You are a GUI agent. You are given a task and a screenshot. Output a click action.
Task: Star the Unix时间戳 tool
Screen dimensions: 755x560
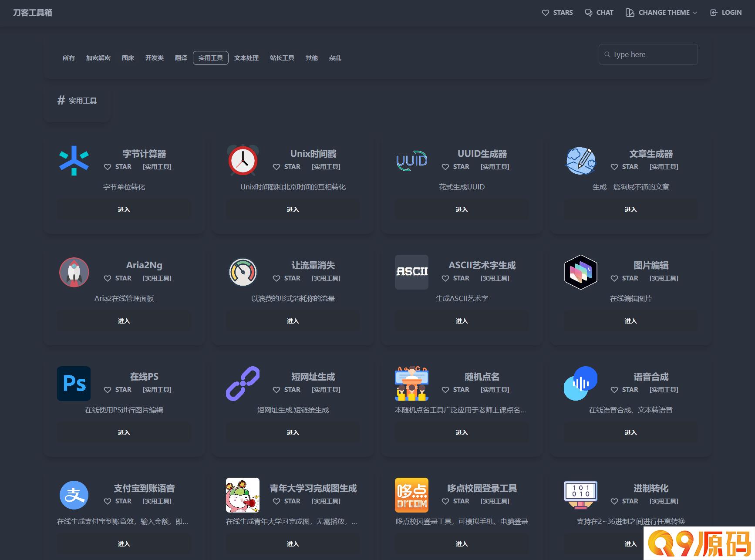click(286, 167)
